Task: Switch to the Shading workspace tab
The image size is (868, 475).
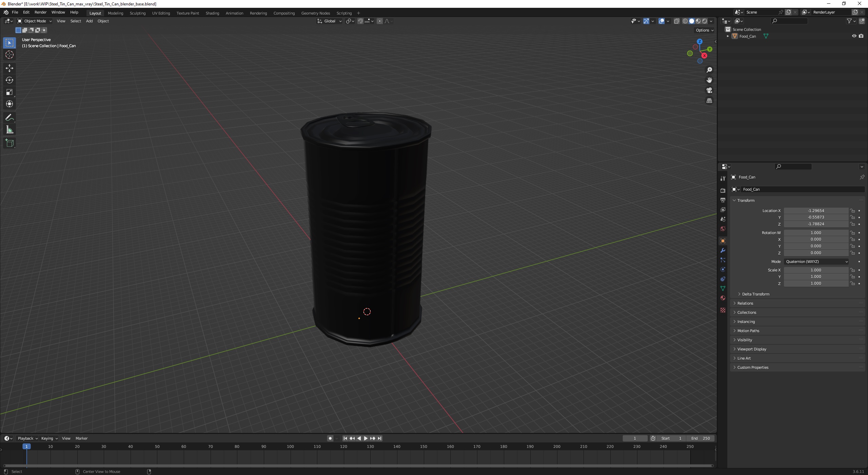Action: click(212, 13)
